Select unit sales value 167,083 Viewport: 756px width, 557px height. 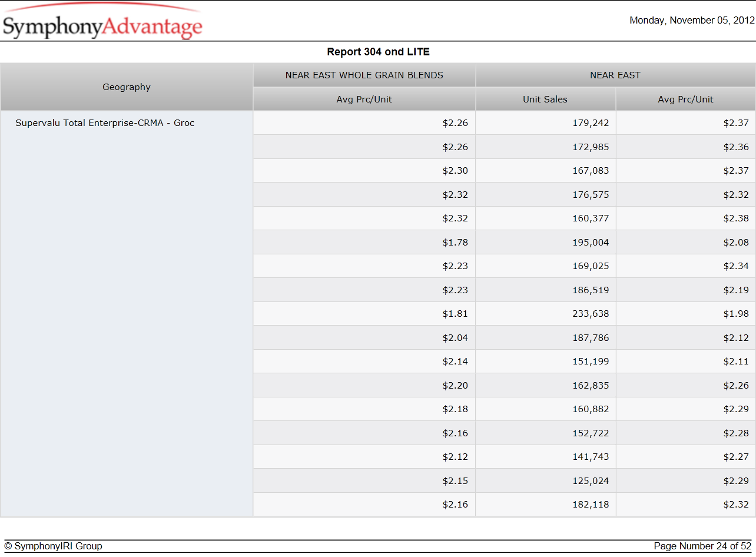(591, 171)
